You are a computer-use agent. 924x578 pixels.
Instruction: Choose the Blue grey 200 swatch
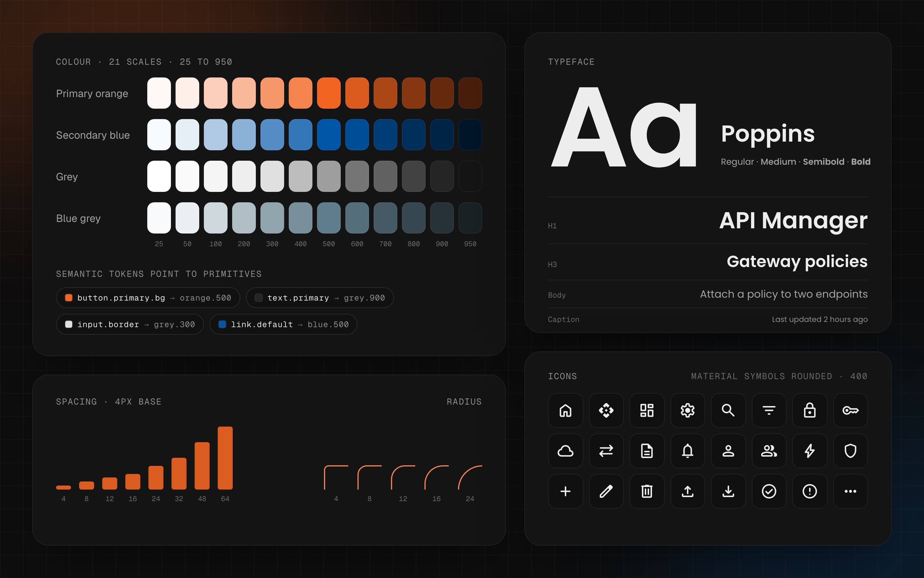click(244, 218)
